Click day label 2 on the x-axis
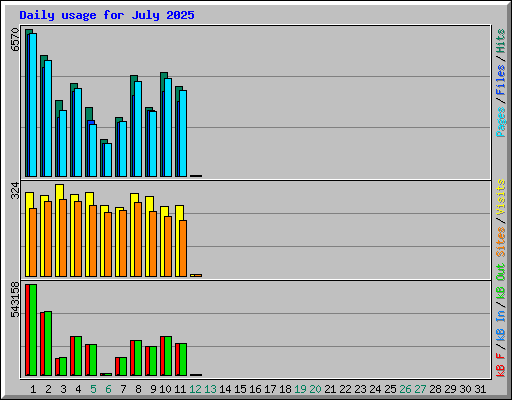 [x=49, y=389]
